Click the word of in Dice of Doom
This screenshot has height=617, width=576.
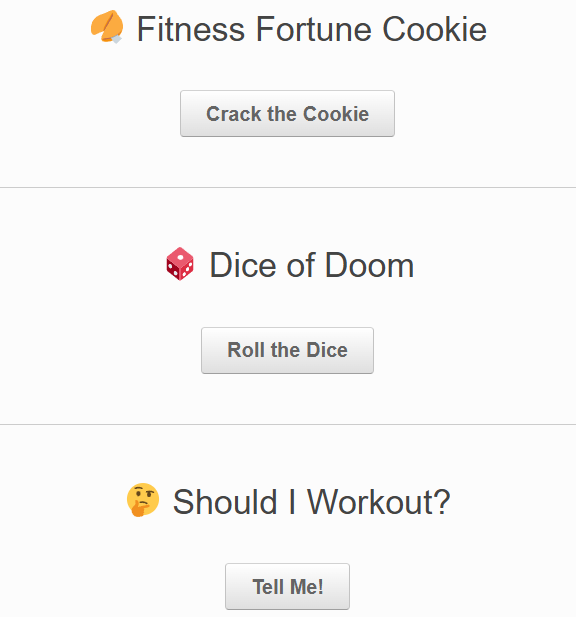click(x=301, y=265)
